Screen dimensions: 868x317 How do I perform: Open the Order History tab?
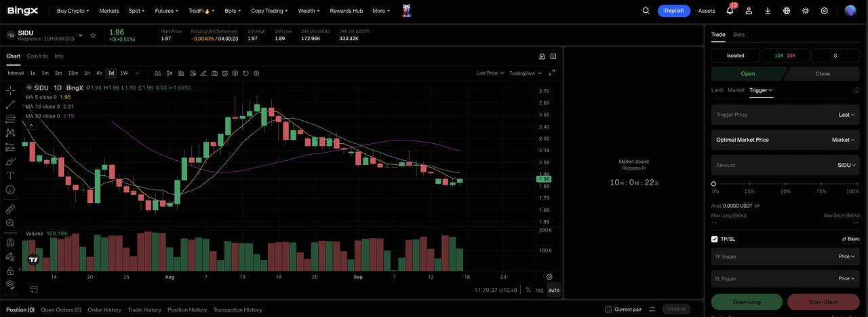104,310
